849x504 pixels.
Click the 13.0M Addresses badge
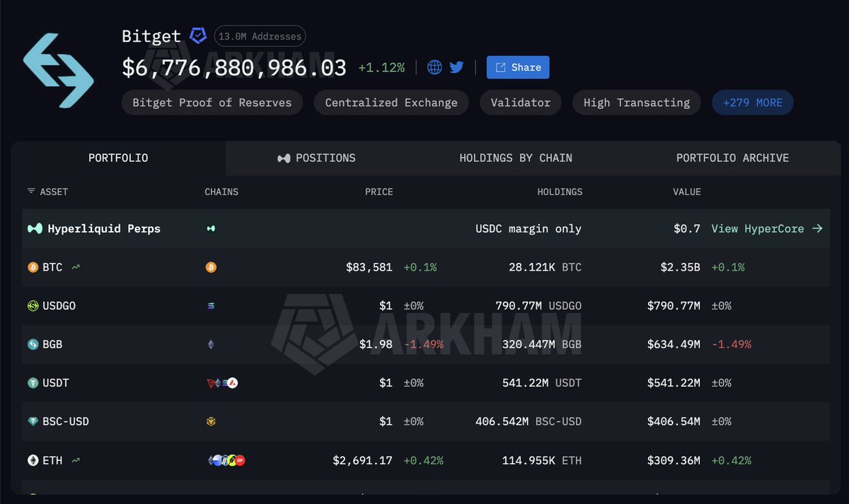[260, 36]
